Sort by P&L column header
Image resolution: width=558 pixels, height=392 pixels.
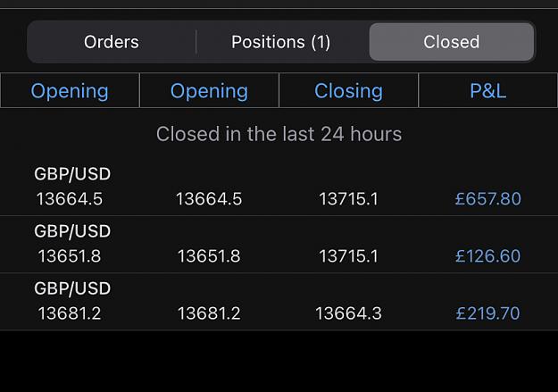(x=487, y=90)
